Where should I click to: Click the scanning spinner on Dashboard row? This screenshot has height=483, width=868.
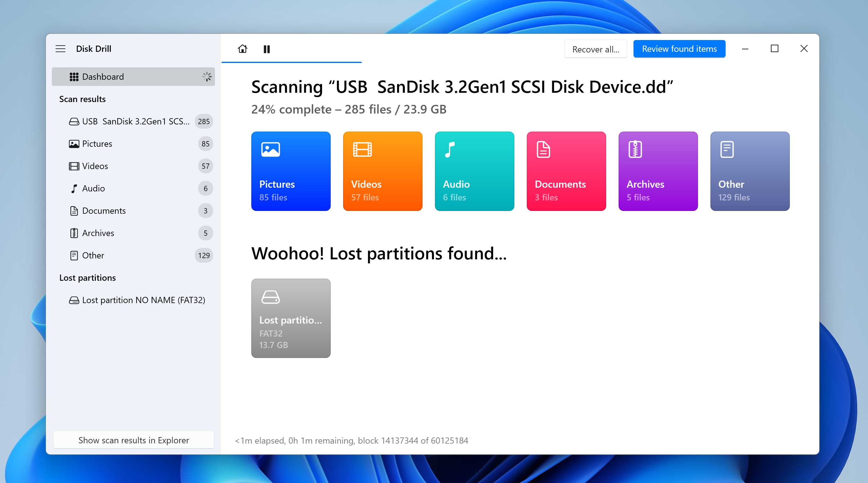pyautogui.click(x=207, y=77)
